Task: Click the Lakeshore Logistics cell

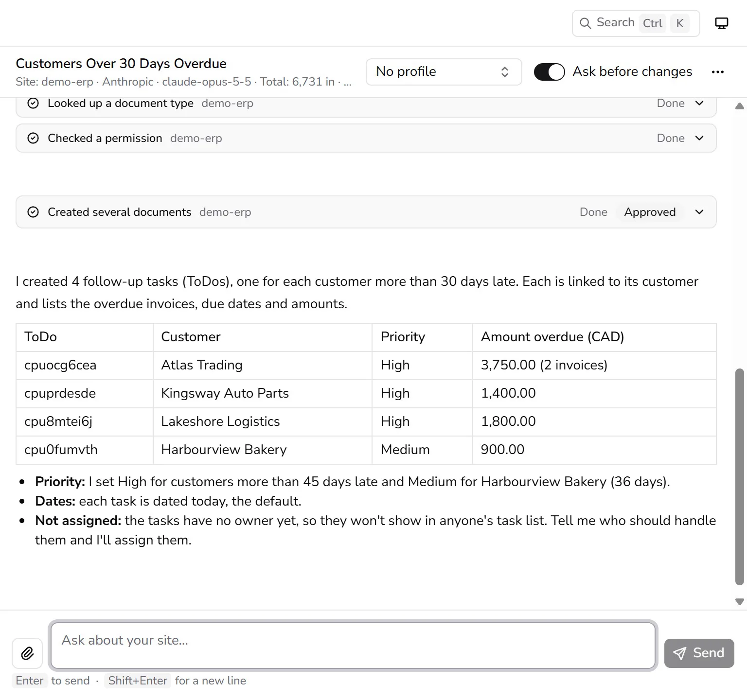Action: point(263,422)
